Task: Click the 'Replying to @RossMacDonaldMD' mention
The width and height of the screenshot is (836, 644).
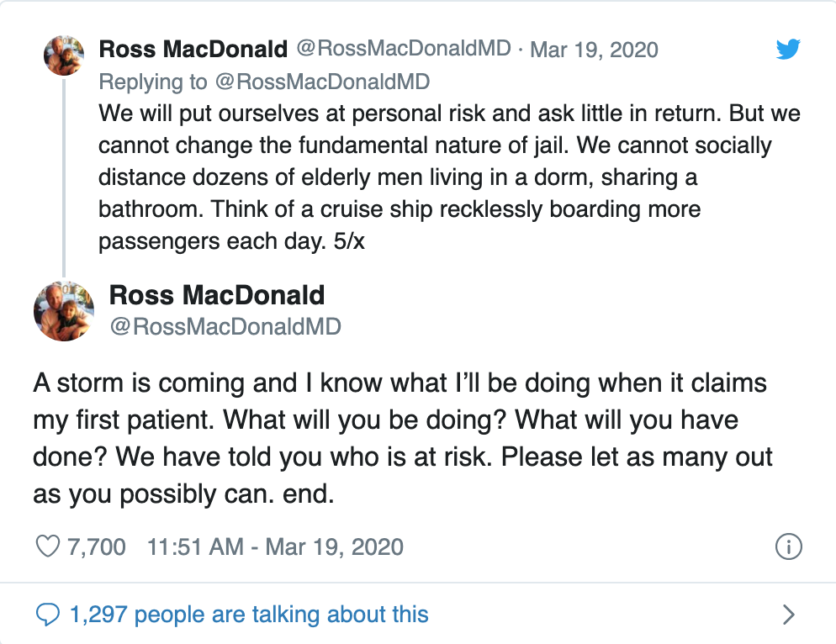Action: (x=323, y=82)
